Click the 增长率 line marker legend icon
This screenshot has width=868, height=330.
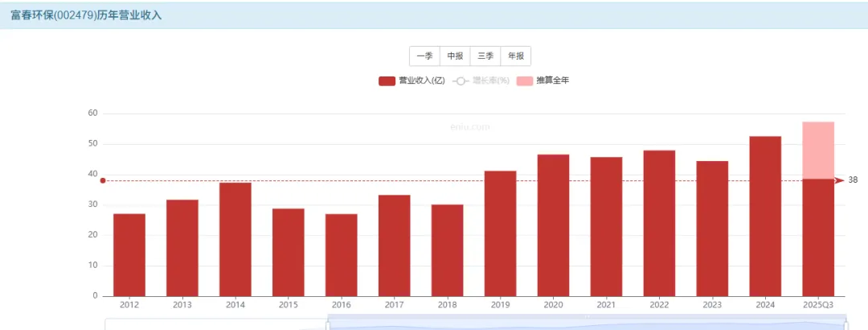(x=461, y=81)
